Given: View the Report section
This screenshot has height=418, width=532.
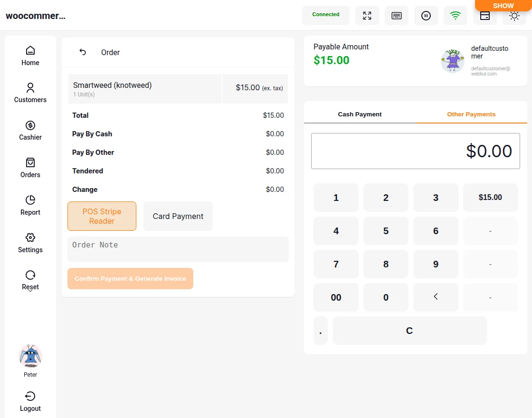Looking at the screenshot, I should [30, 204].
